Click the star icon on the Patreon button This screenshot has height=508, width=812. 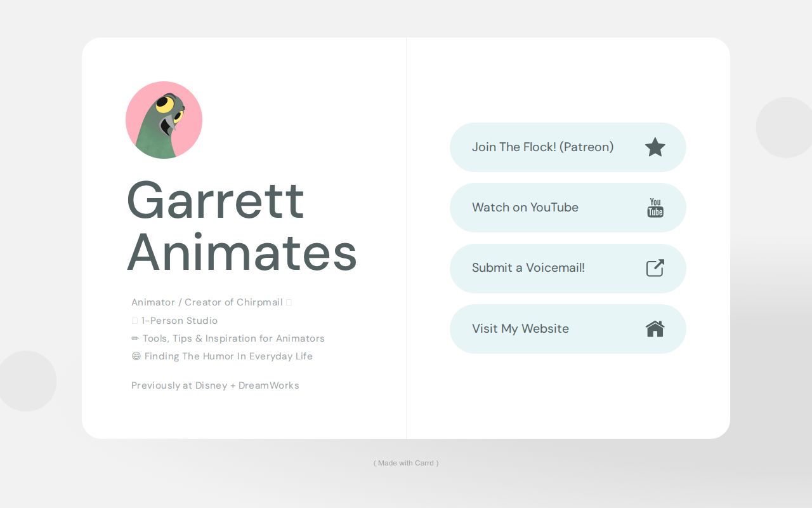(x=655, y=147)
